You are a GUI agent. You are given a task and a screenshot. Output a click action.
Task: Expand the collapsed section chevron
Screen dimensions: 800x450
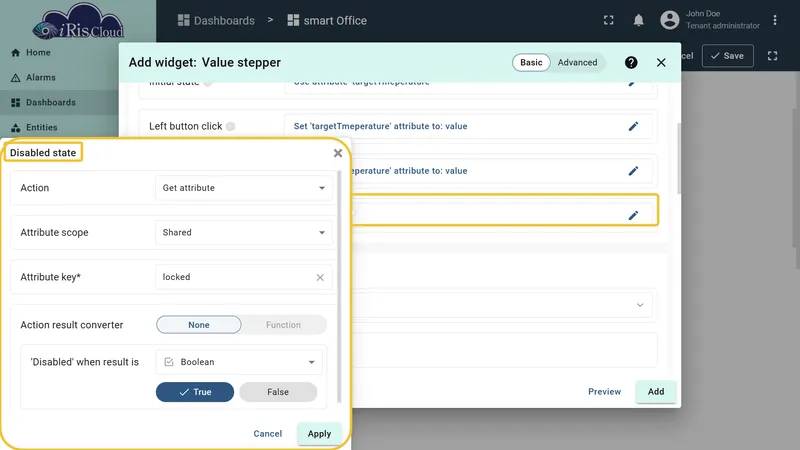[x=640, y=305]
